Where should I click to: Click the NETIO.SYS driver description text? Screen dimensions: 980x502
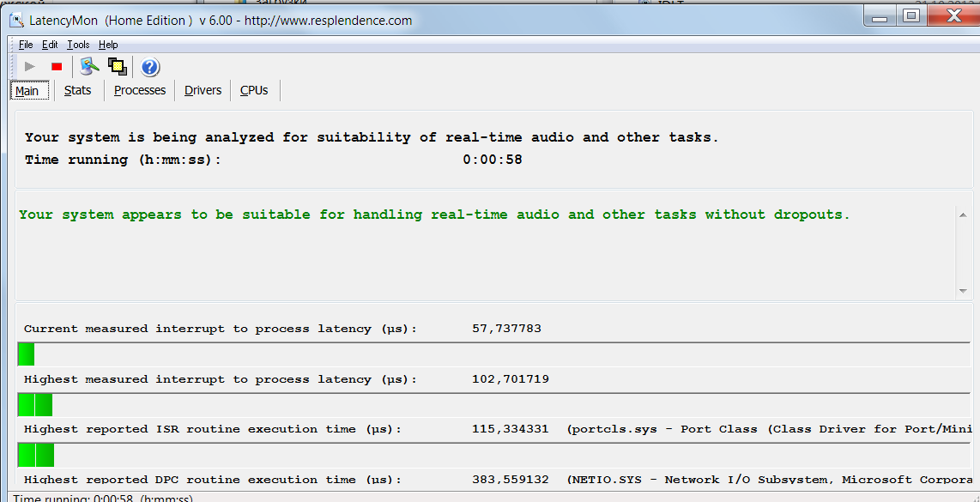tap(770, 480)
